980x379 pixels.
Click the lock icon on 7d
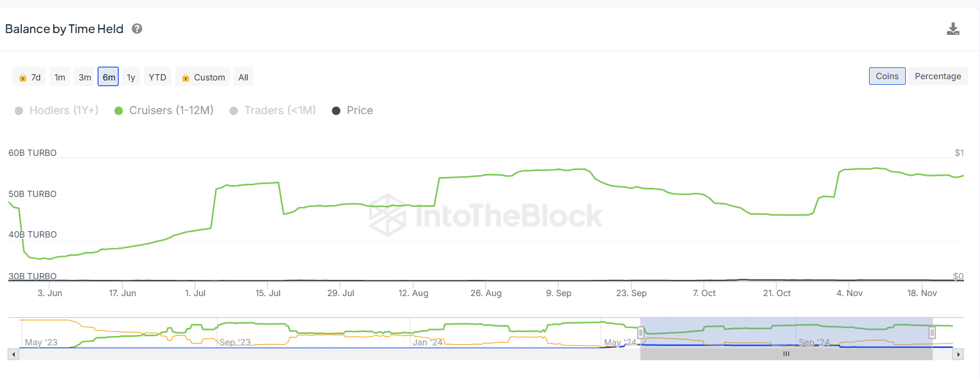click(22, 77)
